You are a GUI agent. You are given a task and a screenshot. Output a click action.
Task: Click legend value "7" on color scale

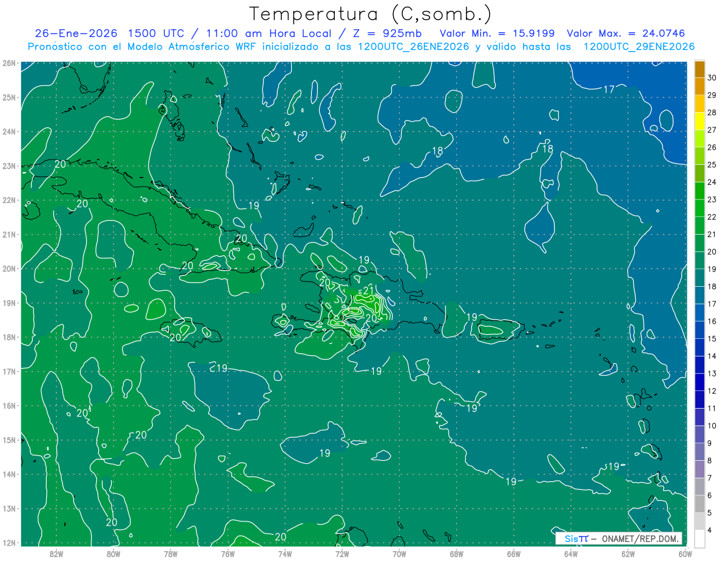[x=710, y=478]
